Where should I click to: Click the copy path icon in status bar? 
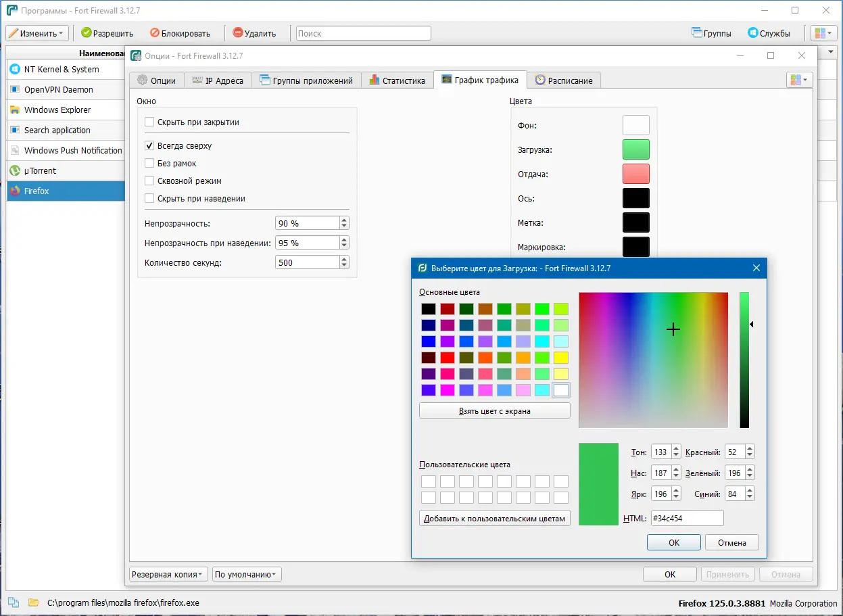point(14,602)
